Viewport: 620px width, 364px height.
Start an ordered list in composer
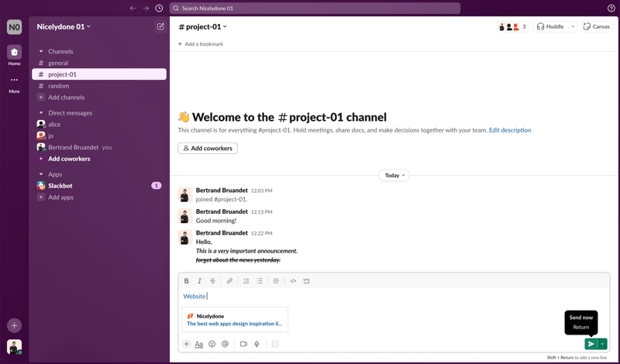point(246,281)
